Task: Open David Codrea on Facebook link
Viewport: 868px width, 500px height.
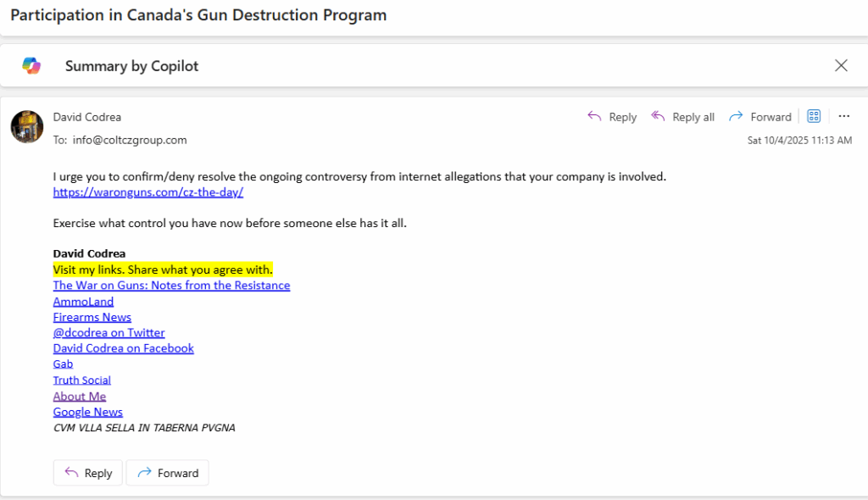Action: coord(123,348)
